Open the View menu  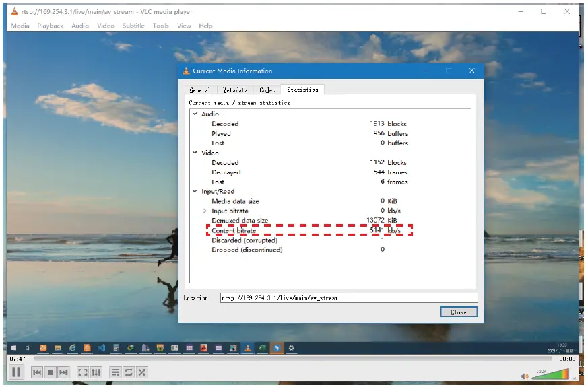coord(184,26)
